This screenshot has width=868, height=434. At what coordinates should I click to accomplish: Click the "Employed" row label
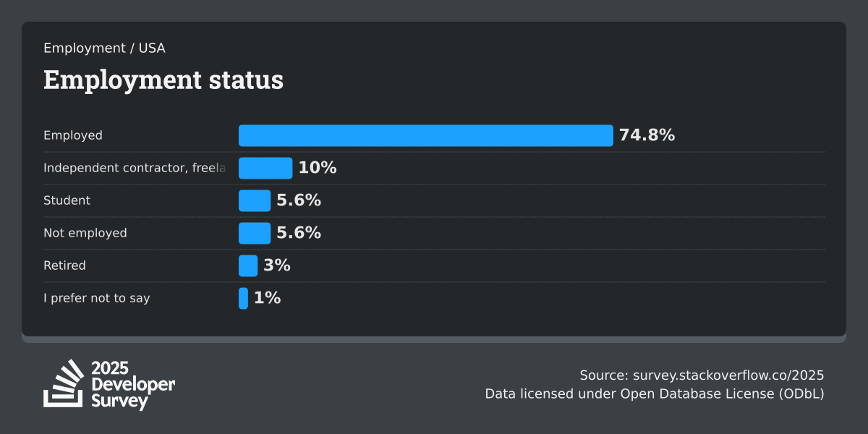click(73, 135)
